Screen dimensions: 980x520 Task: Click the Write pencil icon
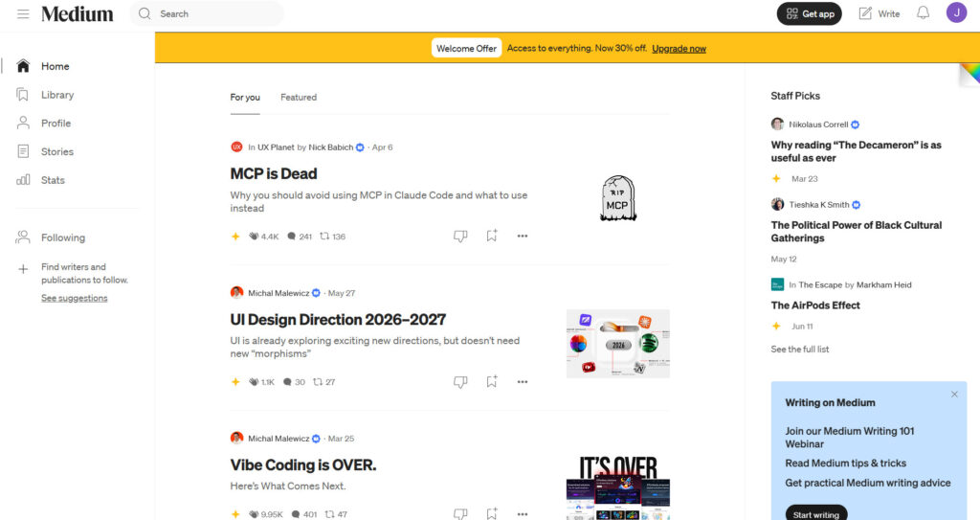point(865,13)
